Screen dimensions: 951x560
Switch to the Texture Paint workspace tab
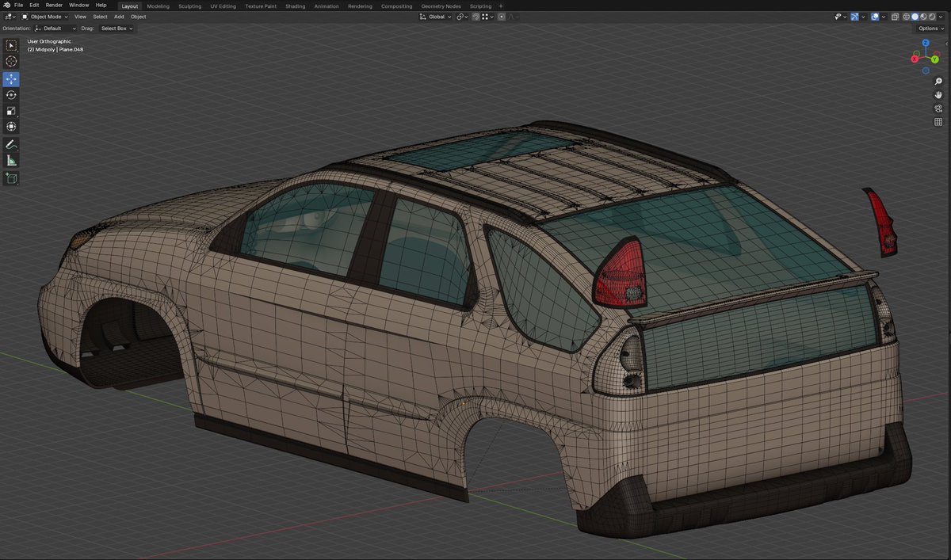click(261, 6)
